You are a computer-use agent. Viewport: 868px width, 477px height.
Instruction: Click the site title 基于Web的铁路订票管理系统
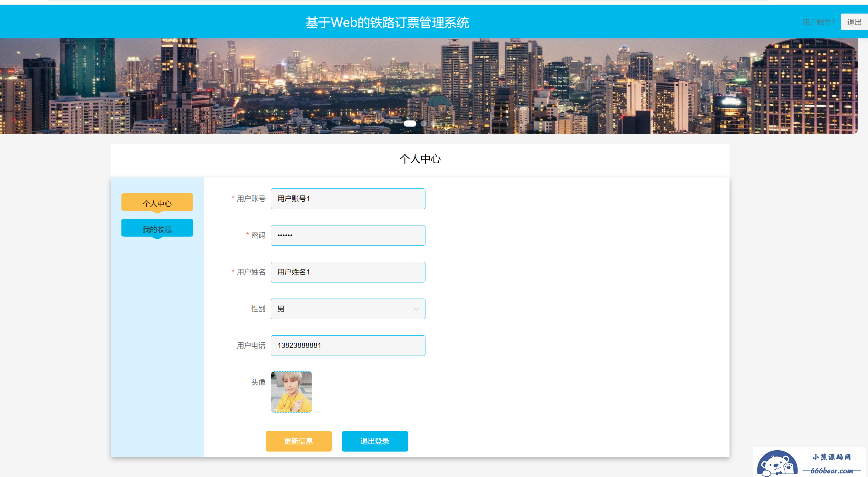click(387, 23)
